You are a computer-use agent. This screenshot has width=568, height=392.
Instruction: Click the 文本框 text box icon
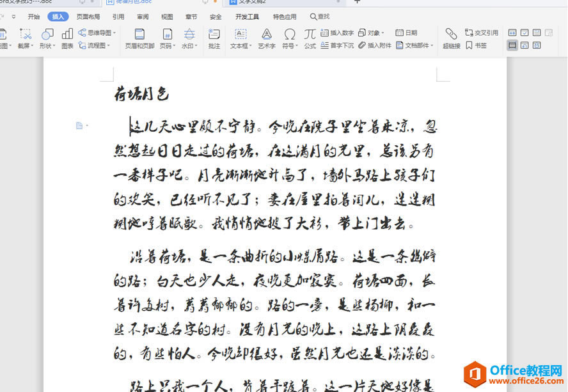pyautogui.click(x=241, y=34)
